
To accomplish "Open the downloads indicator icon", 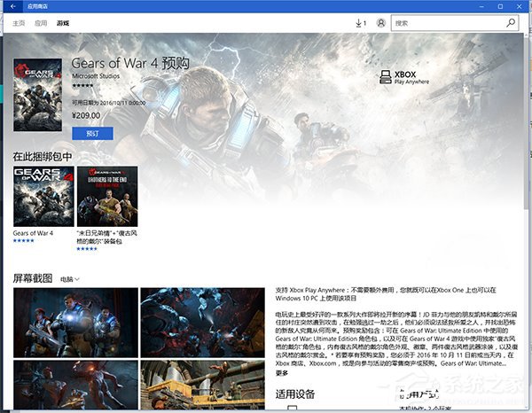I will click(361, 23).
